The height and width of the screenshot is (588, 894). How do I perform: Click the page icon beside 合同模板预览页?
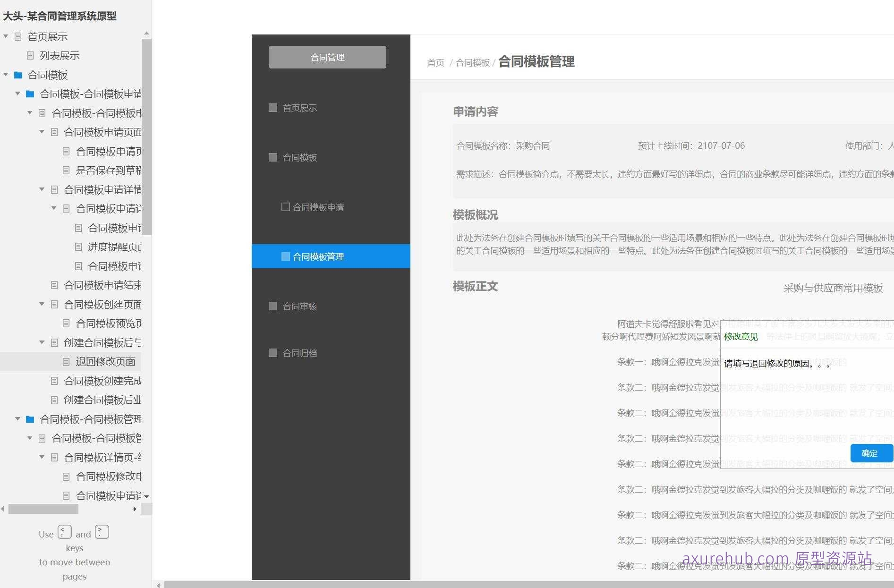click(x=66, y=323)
